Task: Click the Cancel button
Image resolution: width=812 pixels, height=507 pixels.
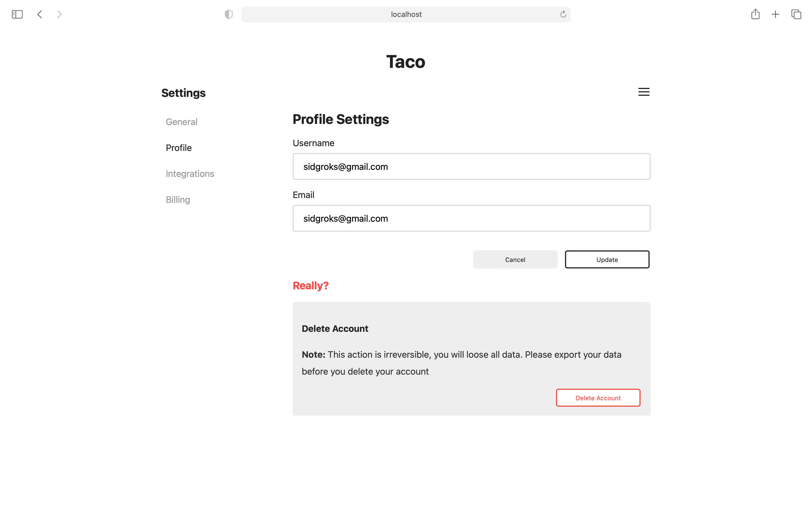Action: pos(515,259)
